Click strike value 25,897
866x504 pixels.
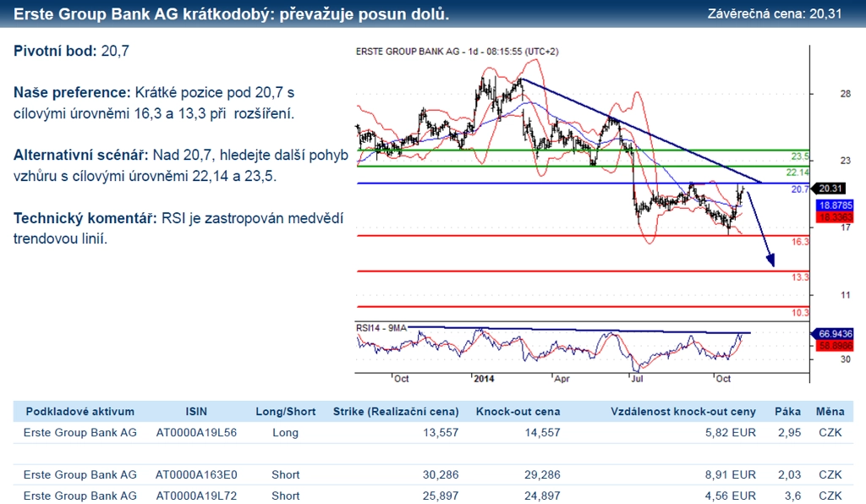click(x=441, y=496)
